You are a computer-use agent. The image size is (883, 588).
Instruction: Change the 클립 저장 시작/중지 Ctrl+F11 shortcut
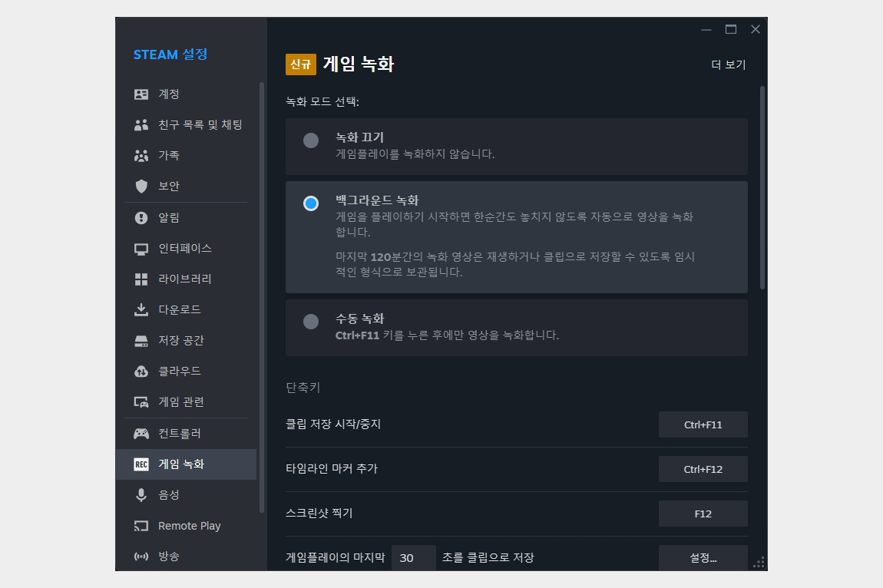(x=703, y=424)
